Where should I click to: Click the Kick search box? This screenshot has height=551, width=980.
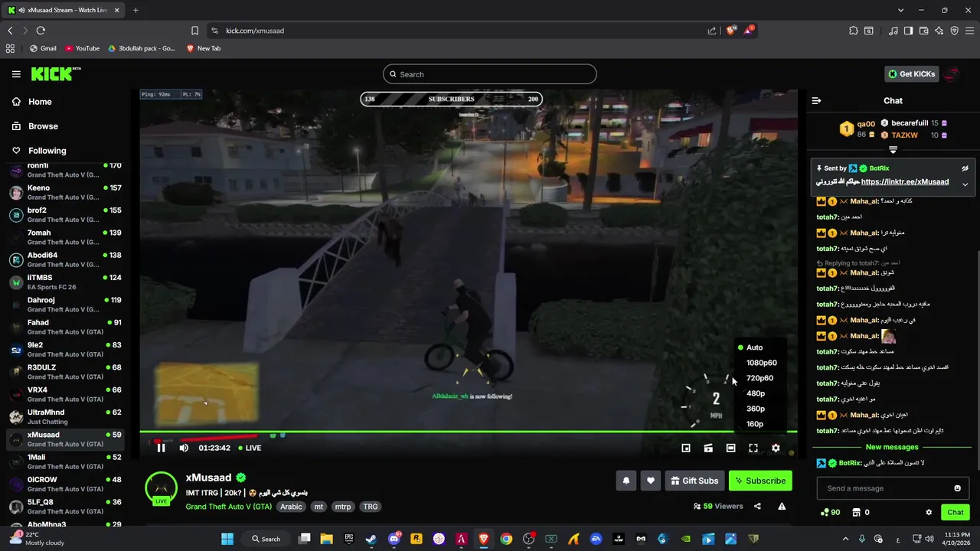click(x=490, y=74)
